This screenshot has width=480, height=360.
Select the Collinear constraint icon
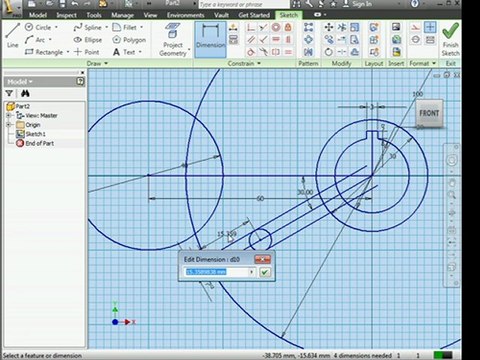click(x=263, y=27)
